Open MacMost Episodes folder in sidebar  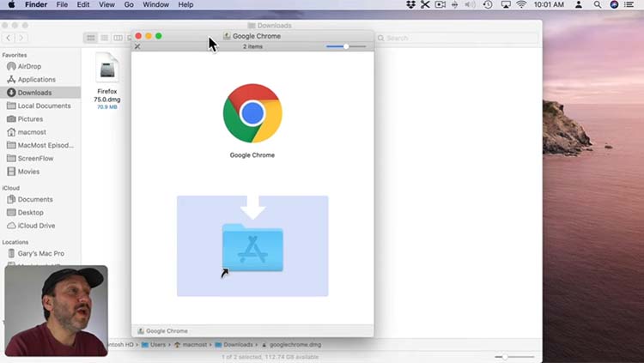click(40, 145)
